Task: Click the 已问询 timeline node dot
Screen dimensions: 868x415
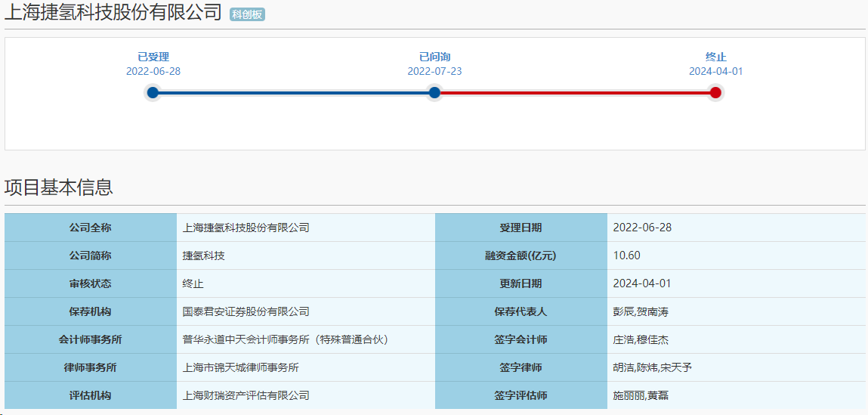Action: (434, 93)
